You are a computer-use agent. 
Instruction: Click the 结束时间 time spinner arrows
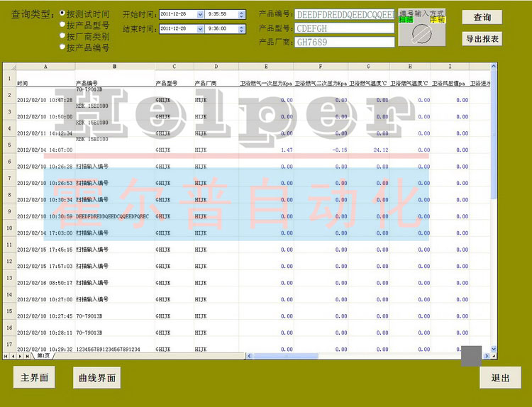241,29
